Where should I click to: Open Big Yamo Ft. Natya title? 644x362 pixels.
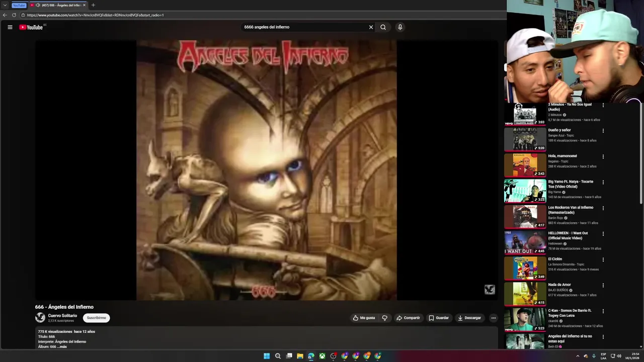571,184
